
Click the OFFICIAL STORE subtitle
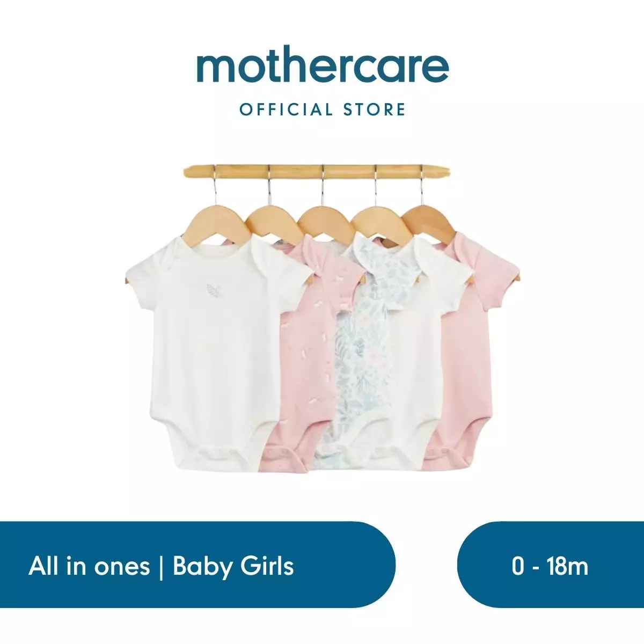[323, 110]
